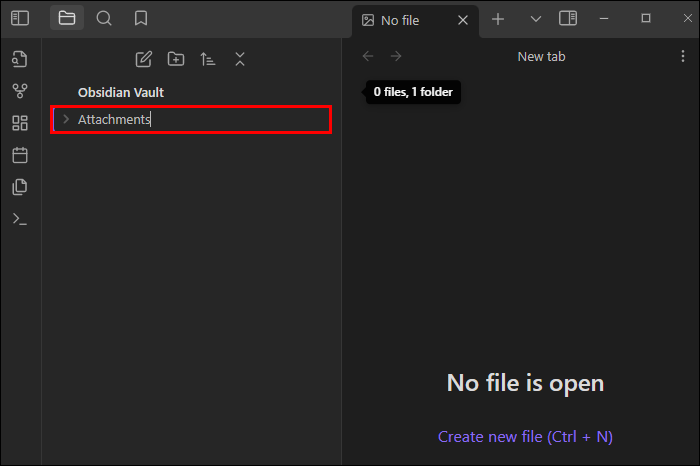Open the tab list dropdown arrow

pos(536,19)
